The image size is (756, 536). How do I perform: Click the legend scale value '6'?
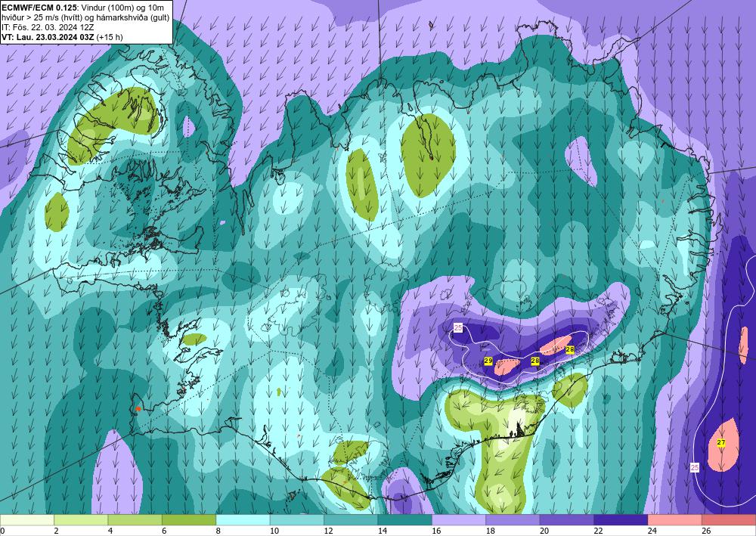164,531
